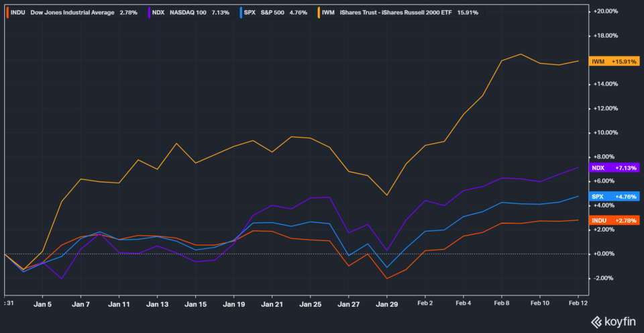644x333 pixels.
Task: Click the Jan 7 date label
Action: [81, 305]
